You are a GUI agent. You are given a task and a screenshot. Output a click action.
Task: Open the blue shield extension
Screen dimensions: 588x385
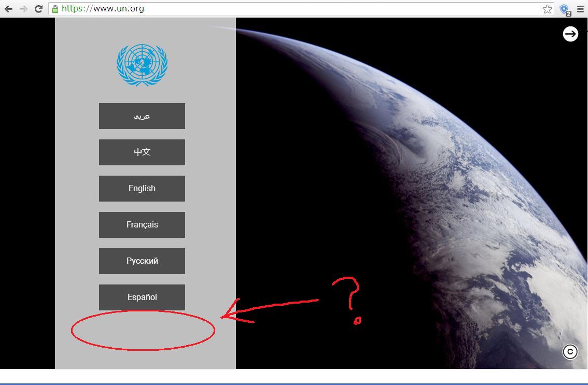[x=565, y=9]
